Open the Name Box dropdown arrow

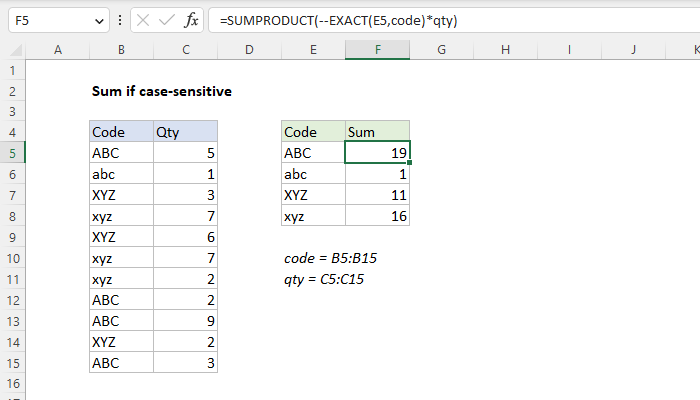[97, 21]
